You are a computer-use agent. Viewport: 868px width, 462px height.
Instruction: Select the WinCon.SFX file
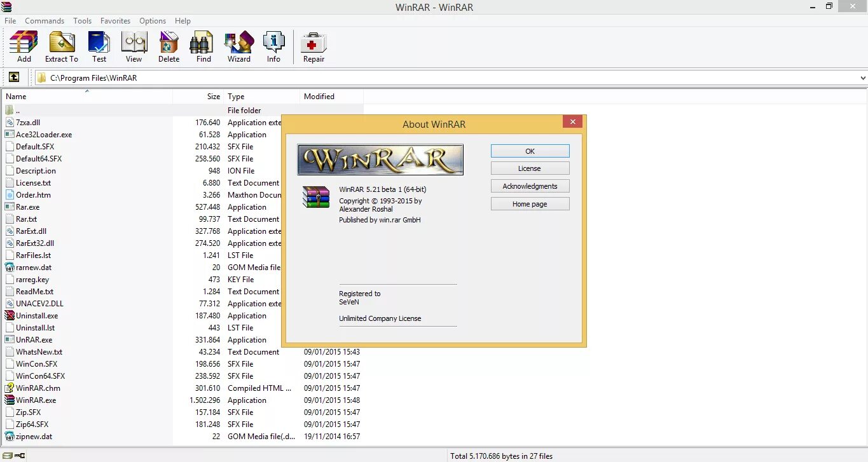(36, 364)
